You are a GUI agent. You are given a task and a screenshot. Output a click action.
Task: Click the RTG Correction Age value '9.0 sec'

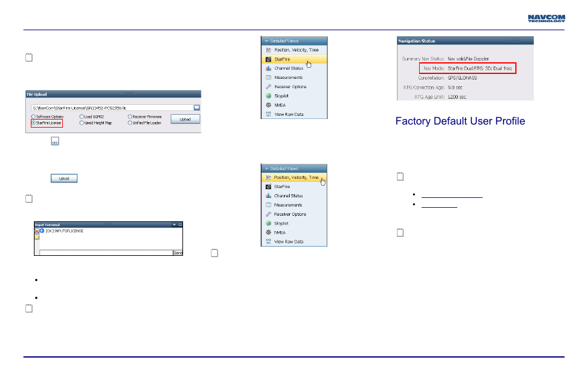pos(455,88)
